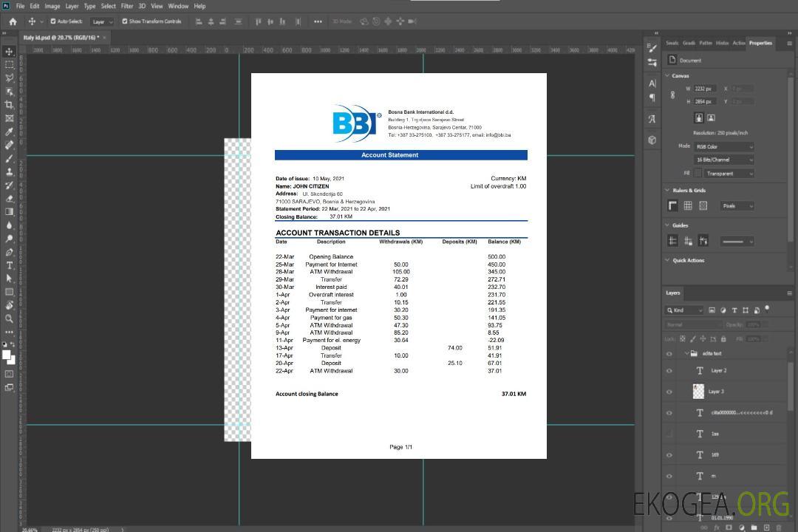
Task: Select the Move tool in the toolbox
Action: 9,52
